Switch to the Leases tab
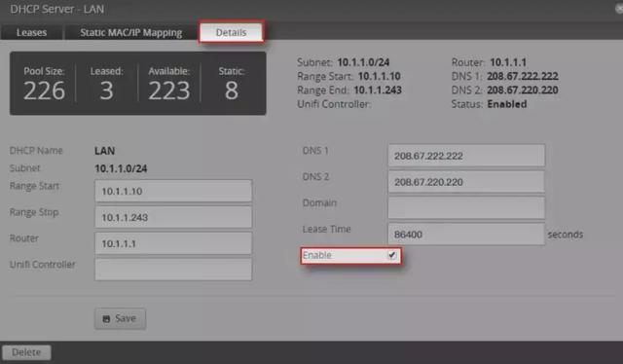 tap(31, 32)
